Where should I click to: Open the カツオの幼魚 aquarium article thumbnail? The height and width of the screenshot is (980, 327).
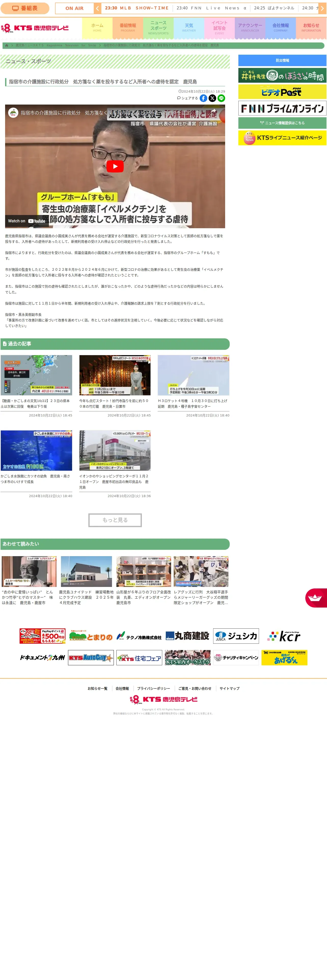tap(36, 450)
